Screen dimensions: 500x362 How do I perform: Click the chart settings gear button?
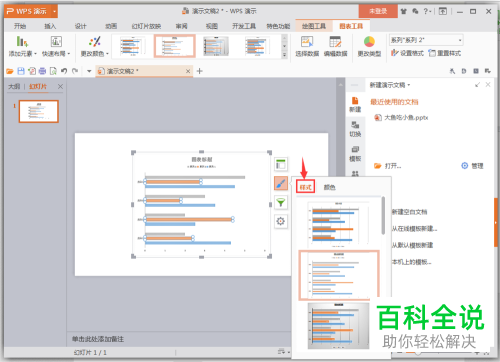coord(281,221)
